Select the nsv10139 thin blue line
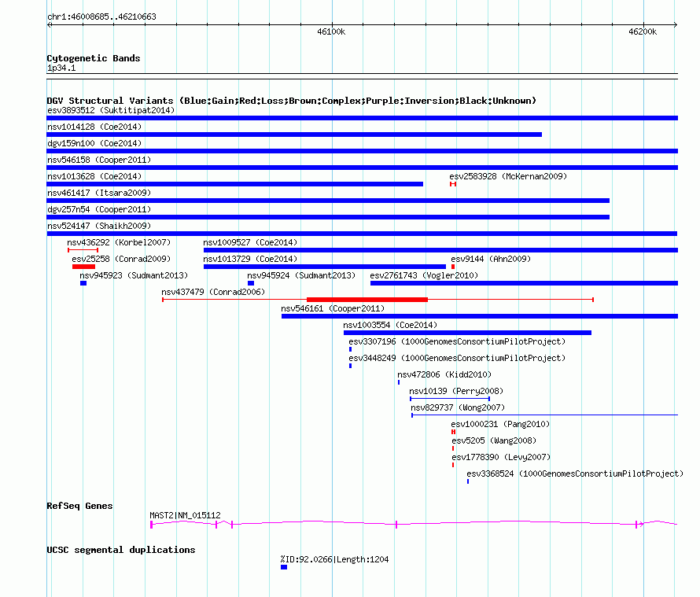This screenshot has height=597, width=700. (450, 399)
